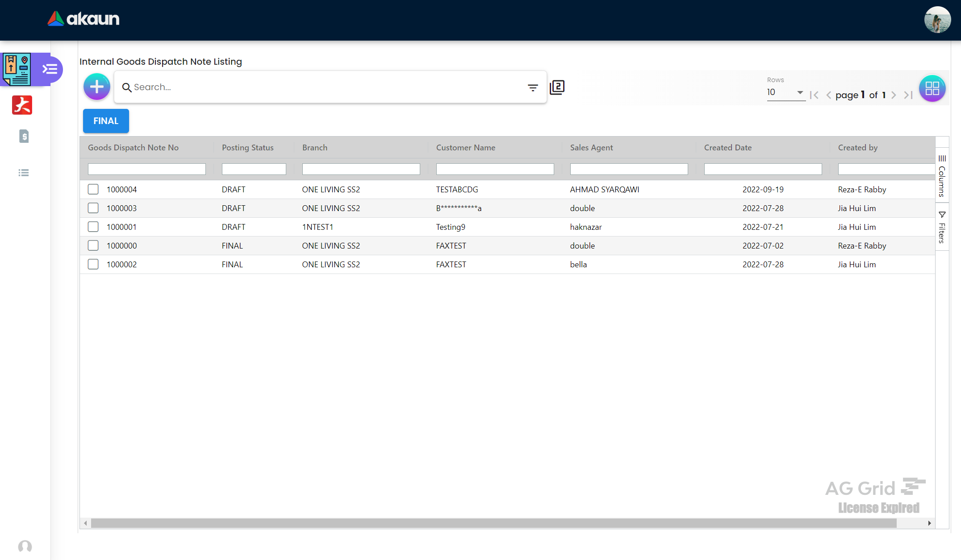The height and width of the screenshot is (560, 961).
Task: Open the dollar document icon in sidebar
Action: [x=24, y=136]
